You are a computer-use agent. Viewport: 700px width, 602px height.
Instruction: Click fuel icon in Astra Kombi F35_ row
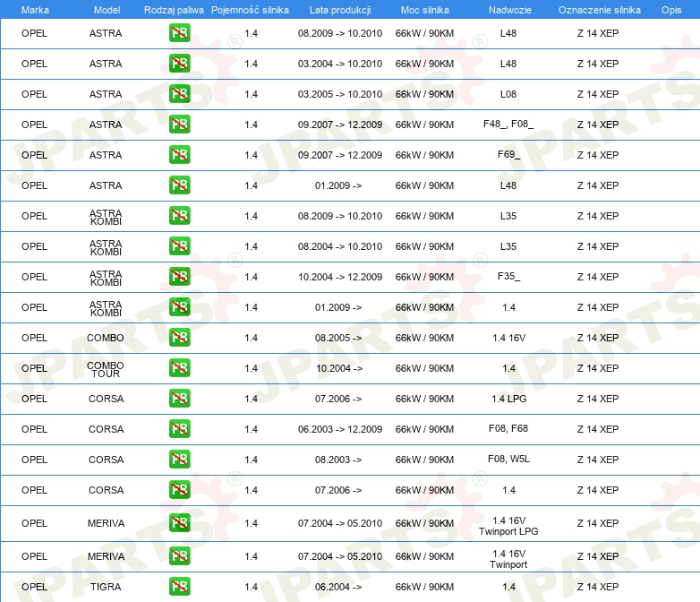pos(179,276)
